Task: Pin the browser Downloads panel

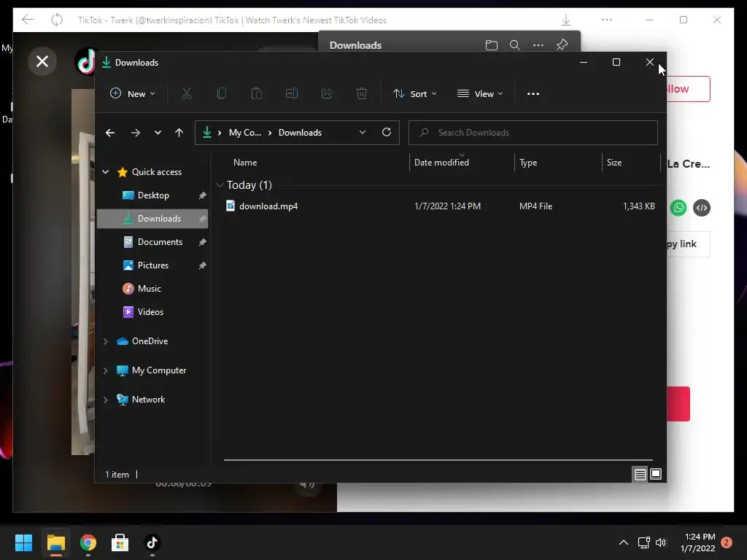Action: coord(562,44)
